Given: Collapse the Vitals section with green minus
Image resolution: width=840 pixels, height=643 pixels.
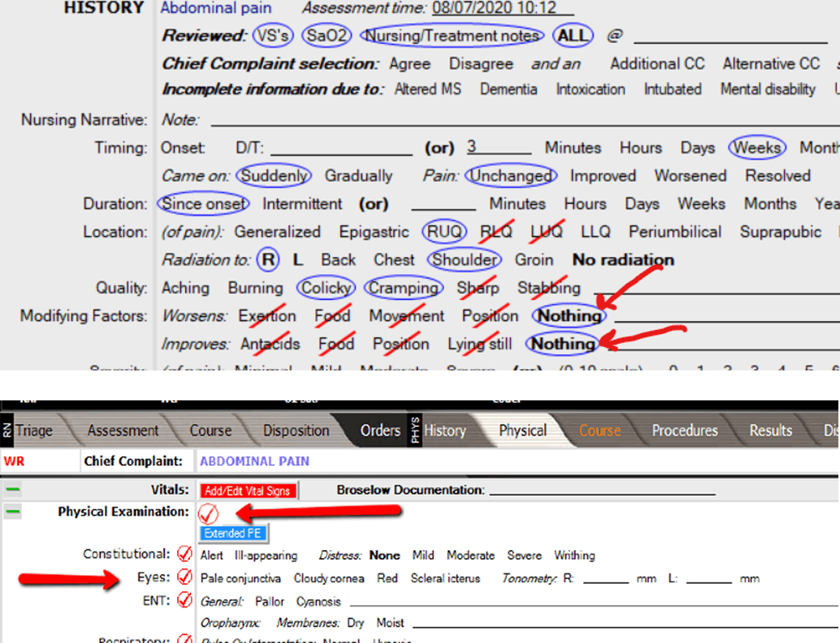Looking at the screenshot, I should tap(12, 490).
